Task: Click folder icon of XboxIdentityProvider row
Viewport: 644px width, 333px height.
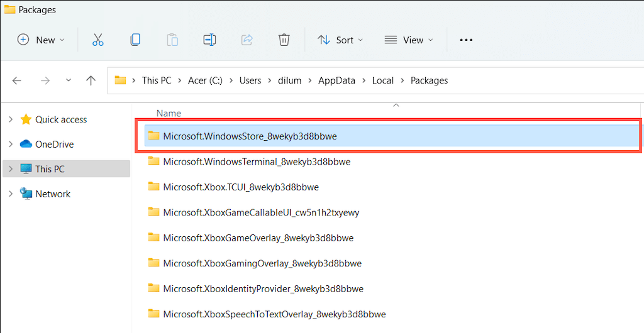Action: pos(153,288)
